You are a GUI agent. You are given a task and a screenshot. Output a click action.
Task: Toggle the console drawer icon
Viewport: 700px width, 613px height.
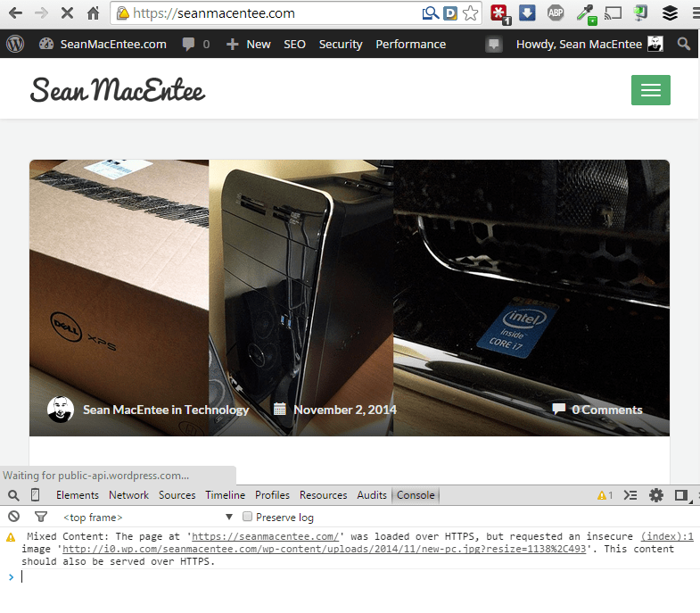(x=630, y=495)
